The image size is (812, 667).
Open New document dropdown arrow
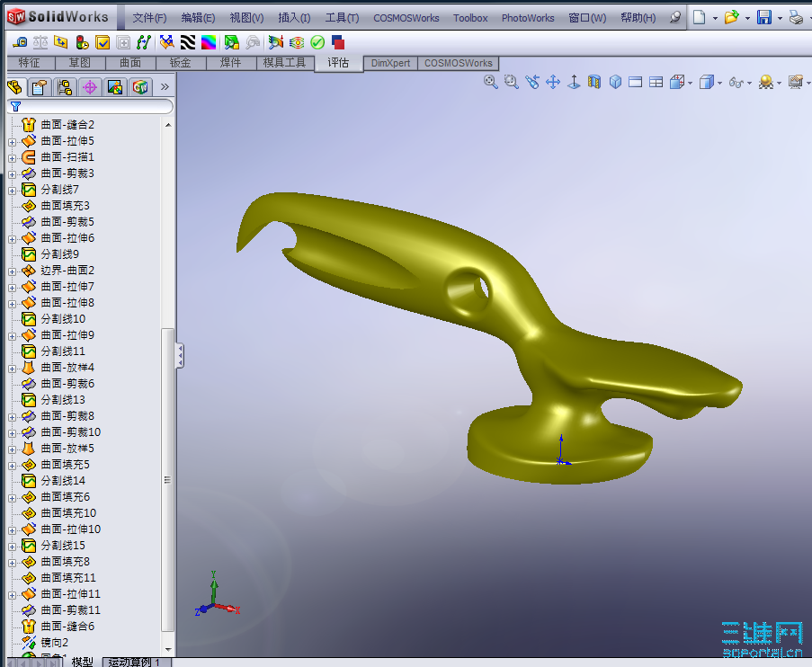tap(715, 18)
